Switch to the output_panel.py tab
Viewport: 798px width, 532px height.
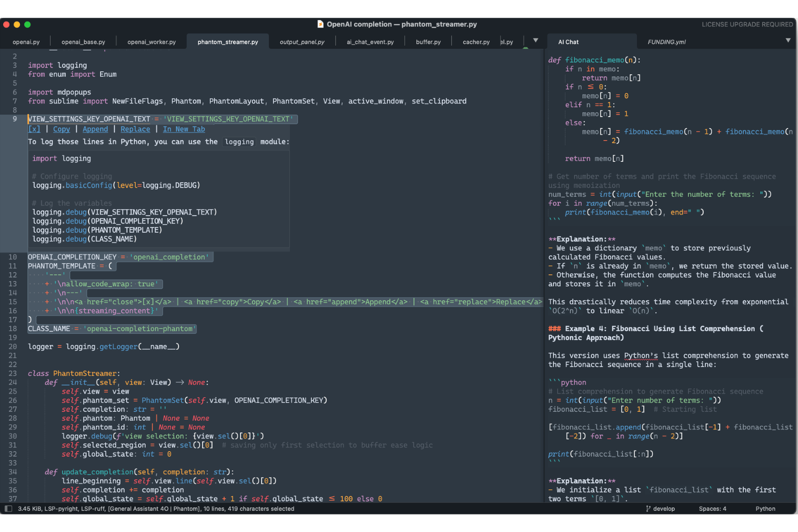point(302,42)
